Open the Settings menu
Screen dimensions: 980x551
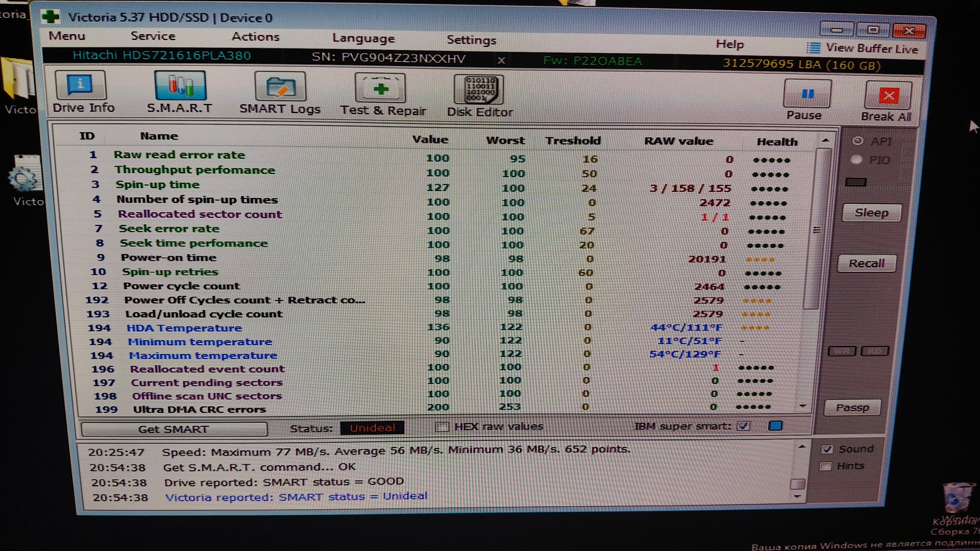pyautogui.click(x=471, y=40)
